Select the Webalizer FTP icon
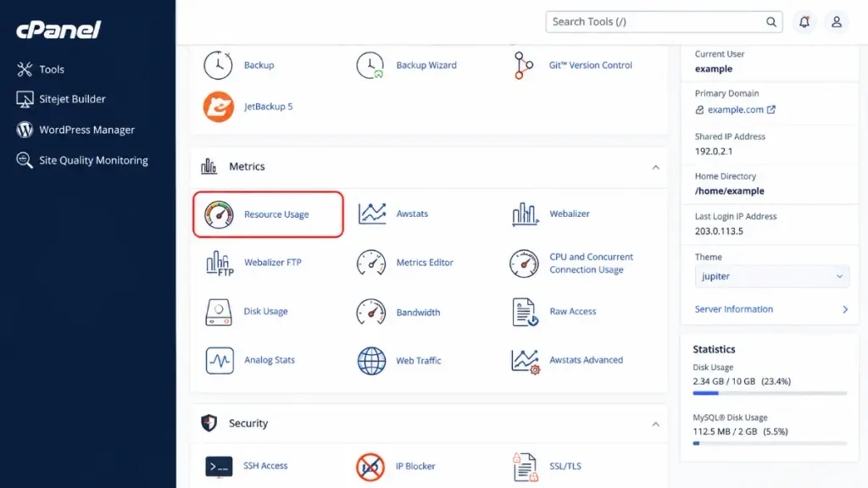 220,263
